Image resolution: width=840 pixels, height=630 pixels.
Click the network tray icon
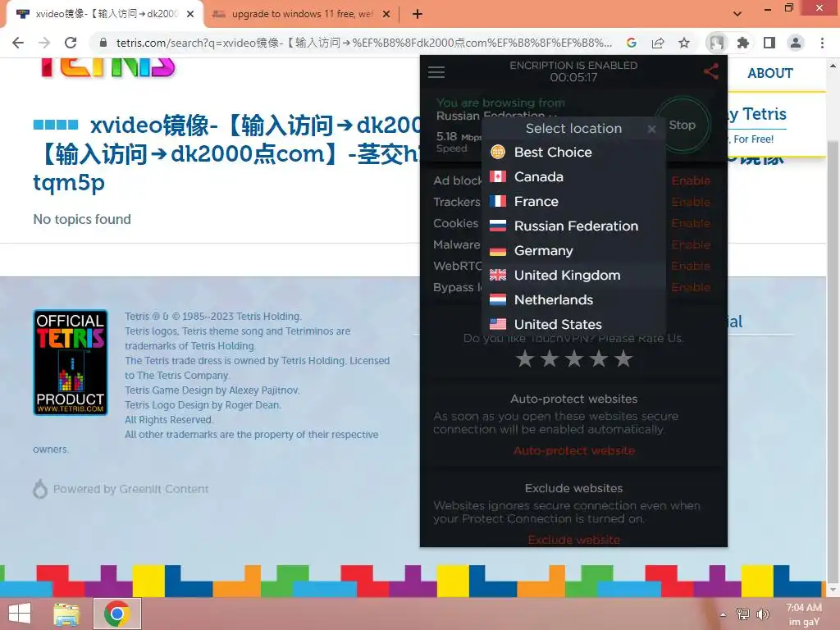point(743,614)
